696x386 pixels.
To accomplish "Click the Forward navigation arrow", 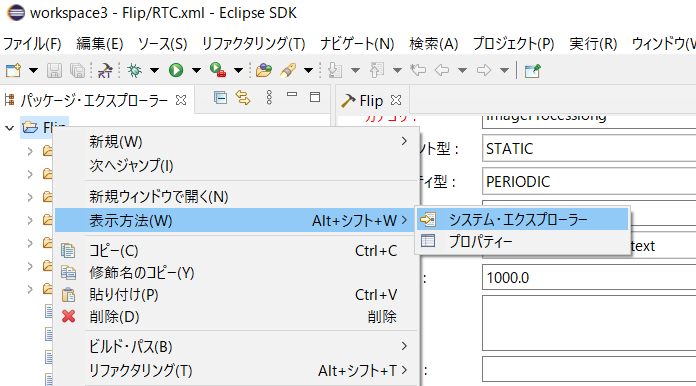I will [x=484, y=70].
